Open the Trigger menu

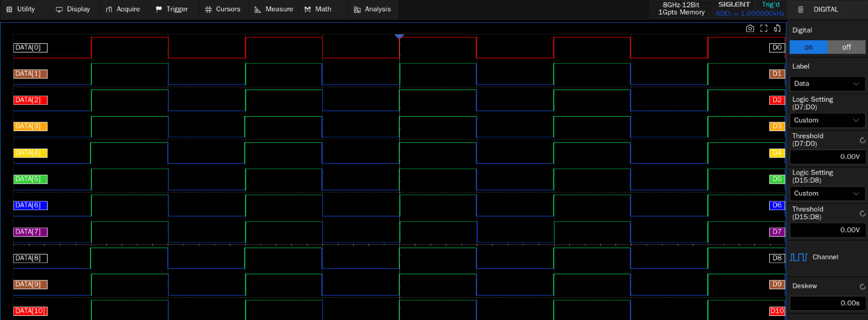click(172, 9)
